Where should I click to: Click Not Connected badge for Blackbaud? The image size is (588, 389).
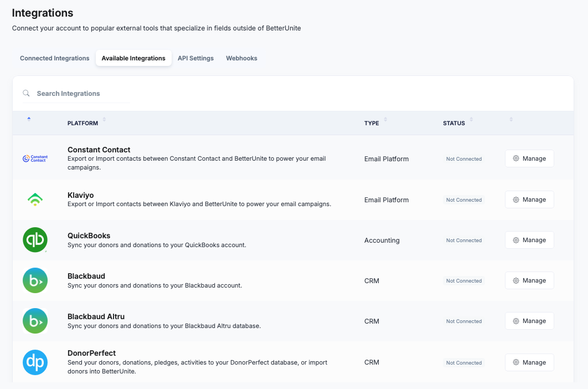coord(464,281)
